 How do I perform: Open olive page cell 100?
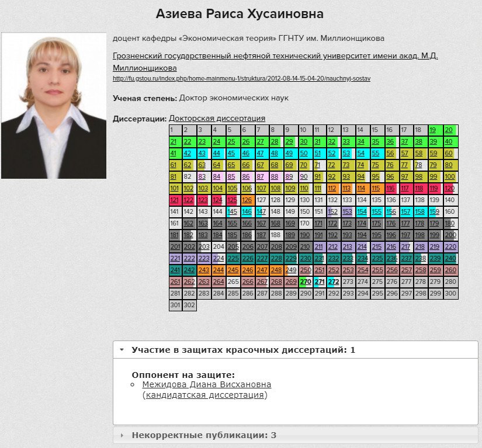(x=450, y=176)
